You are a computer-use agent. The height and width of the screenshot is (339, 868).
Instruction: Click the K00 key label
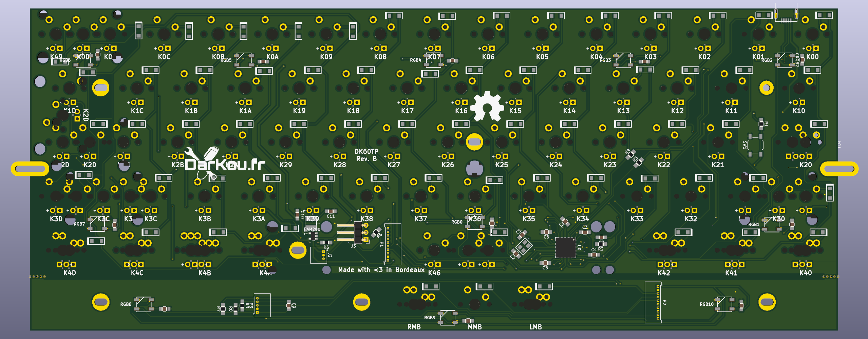coord(812,57)
